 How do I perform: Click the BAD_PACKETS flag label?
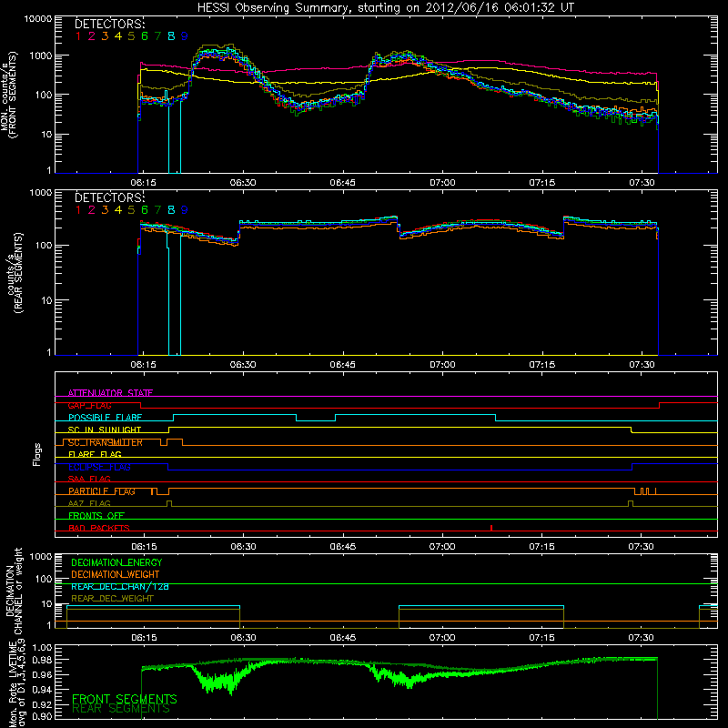click(x=99, y=528)
